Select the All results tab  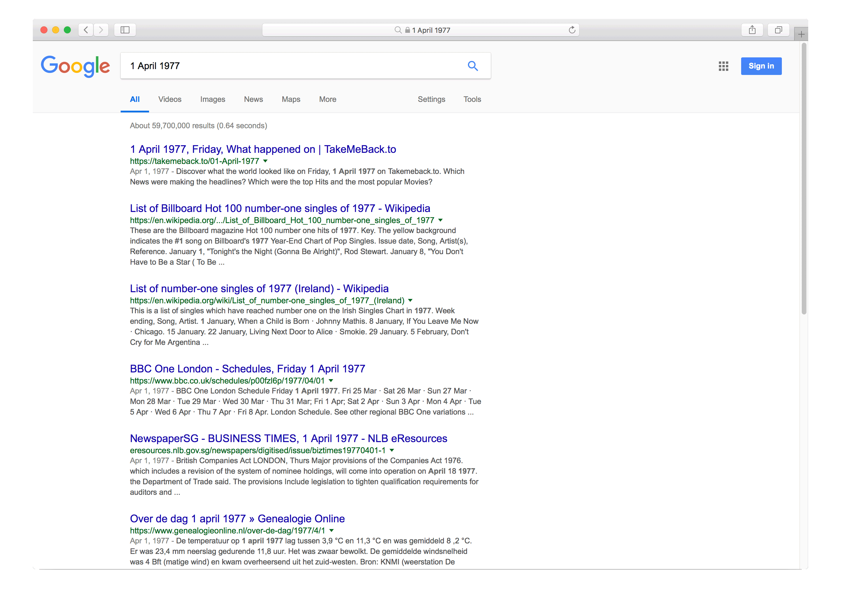[x=135, y=99]
